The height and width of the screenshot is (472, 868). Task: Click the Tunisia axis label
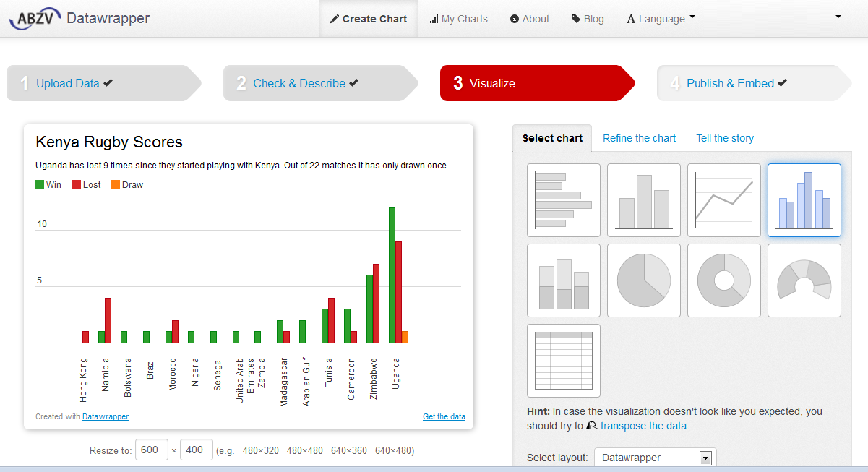(329, 372)
